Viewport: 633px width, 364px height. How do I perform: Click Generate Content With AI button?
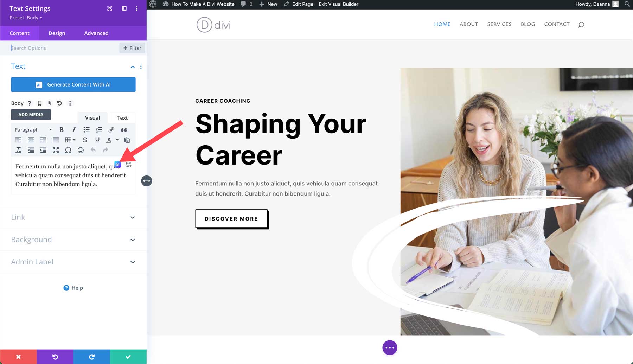pyautogui.click(x=73, y=84)
